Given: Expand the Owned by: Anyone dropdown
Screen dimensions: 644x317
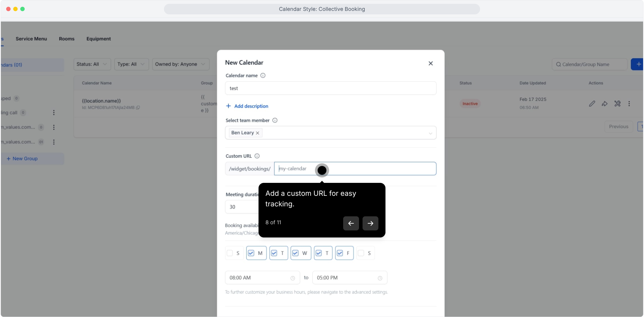Looking at the screenshot, I should (180, 64).
